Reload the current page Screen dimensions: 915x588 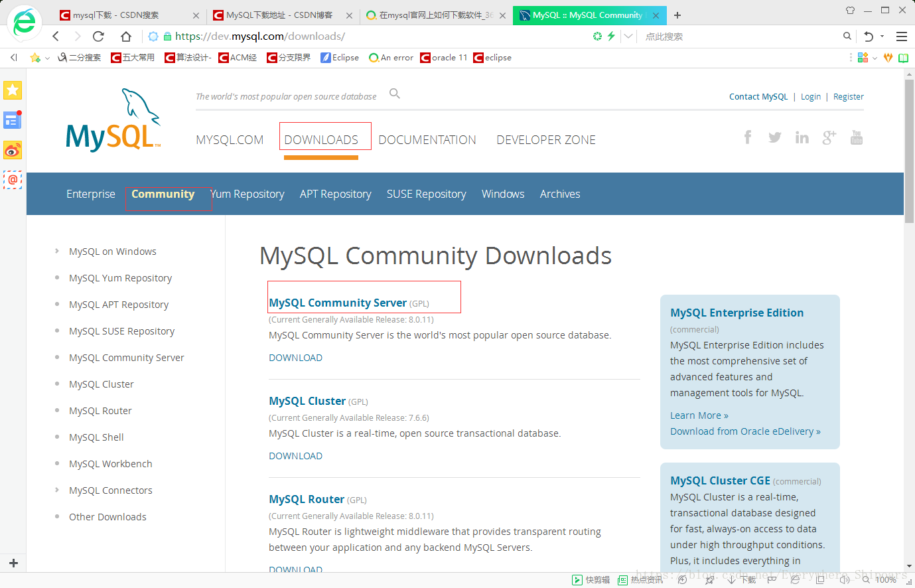point(99,37)
